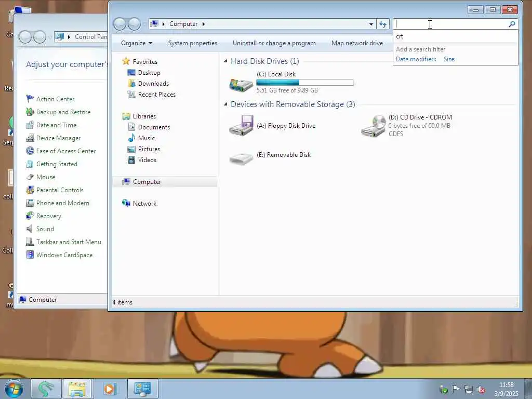Open the Pictures library

(x=149, y=149)
